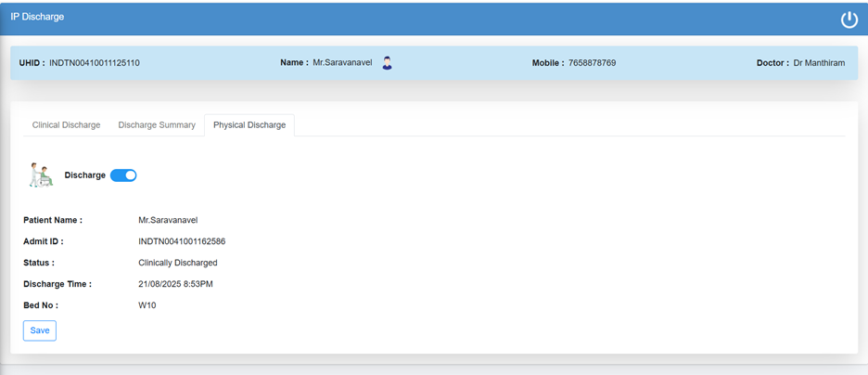Click the Discharge Time field label
The image size is (868, 375).
tap(57, 284)
